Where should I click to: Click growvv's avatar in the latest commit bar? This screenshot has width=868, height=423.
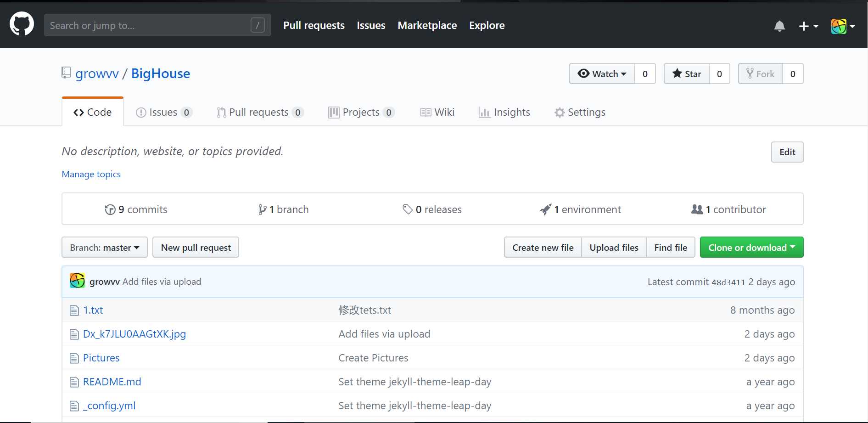(77, 281)
